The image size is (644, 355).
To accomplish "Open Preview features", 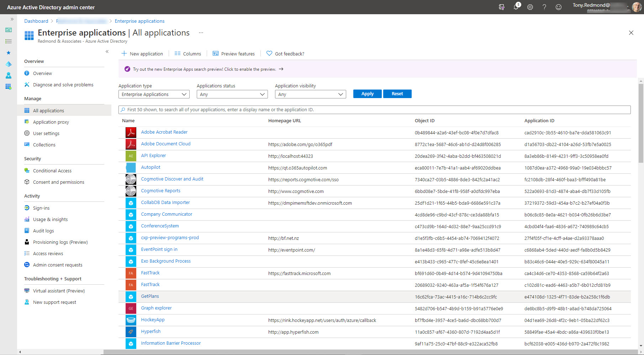I will click(x=234, y=54).
